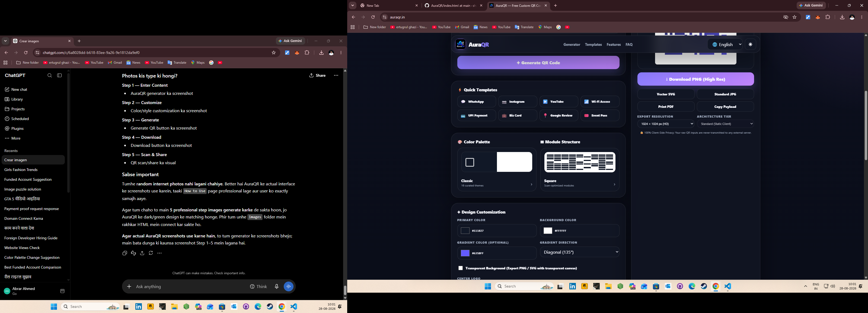Open the English language dropdown
This screenshot has height=313, width=868.
(725, 44)
